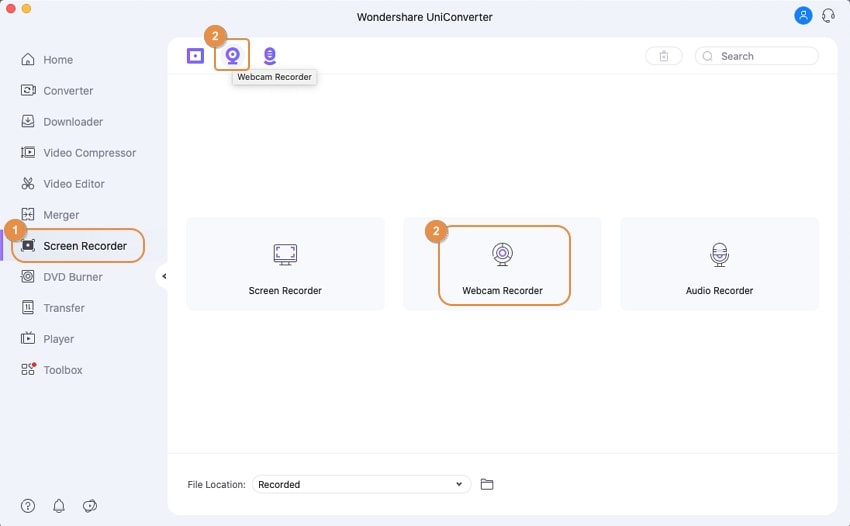Screen dimensions: 850x526
Task: Click the audio recorder microphone toolbar icon
Action: point(269,55)
